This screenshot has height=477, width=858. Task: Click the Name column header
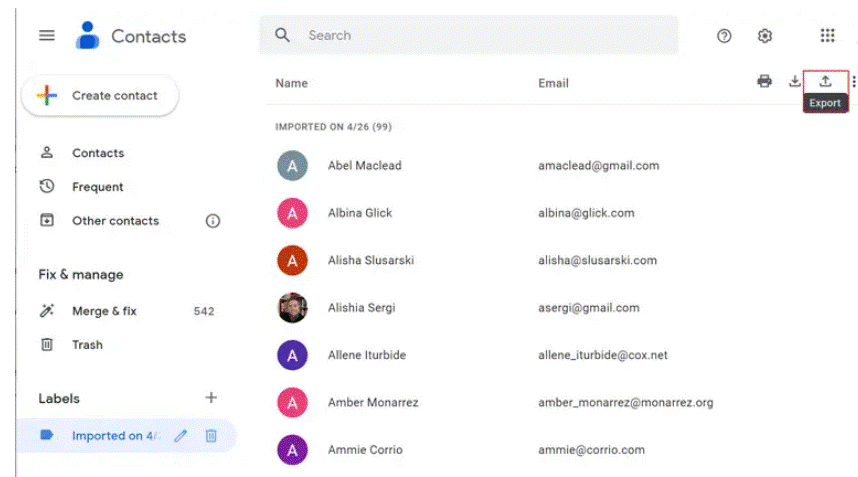coord(291,83)
